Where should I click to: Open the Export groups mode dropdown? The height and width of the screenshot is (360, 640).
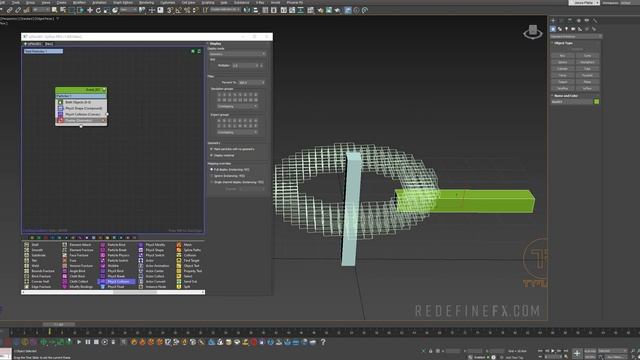[238, 132]
